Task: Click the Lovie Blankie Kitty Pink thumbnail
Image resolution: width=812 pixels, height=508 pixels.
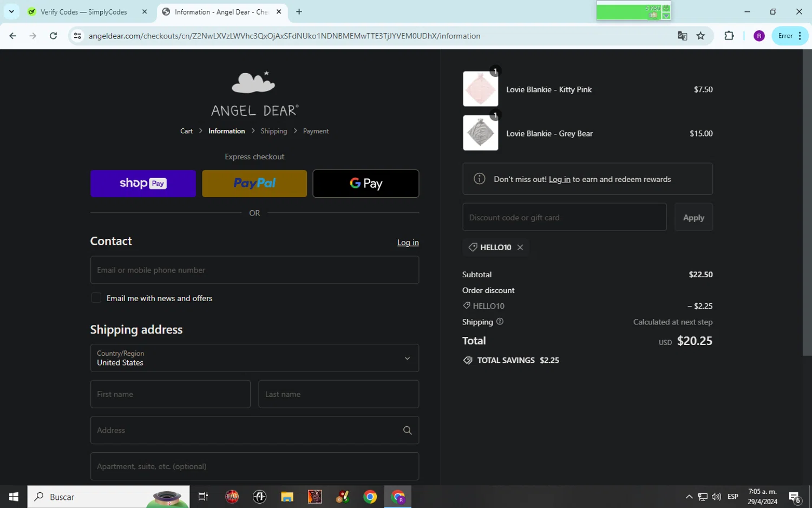Action: pyautogui.click(x=480, y=89)
